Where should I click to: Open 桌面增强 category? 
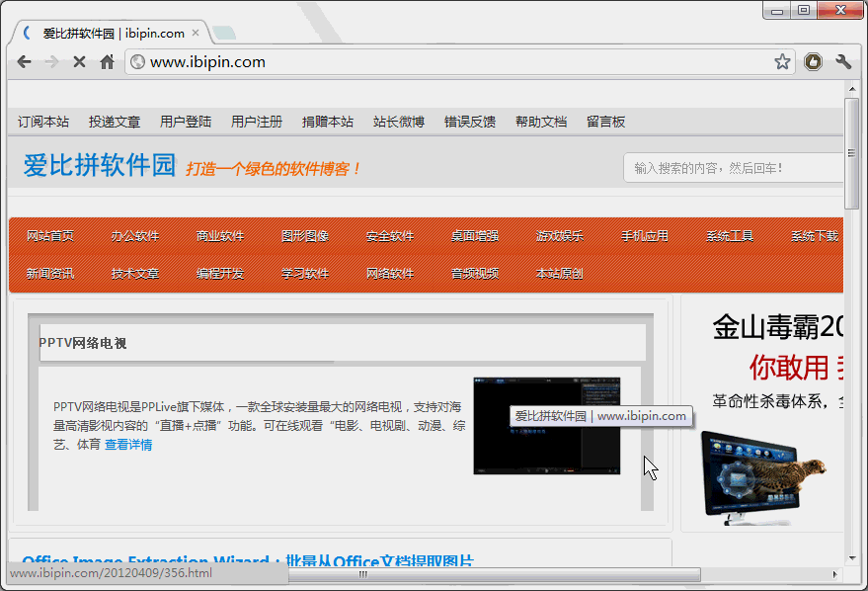point(475,236)
